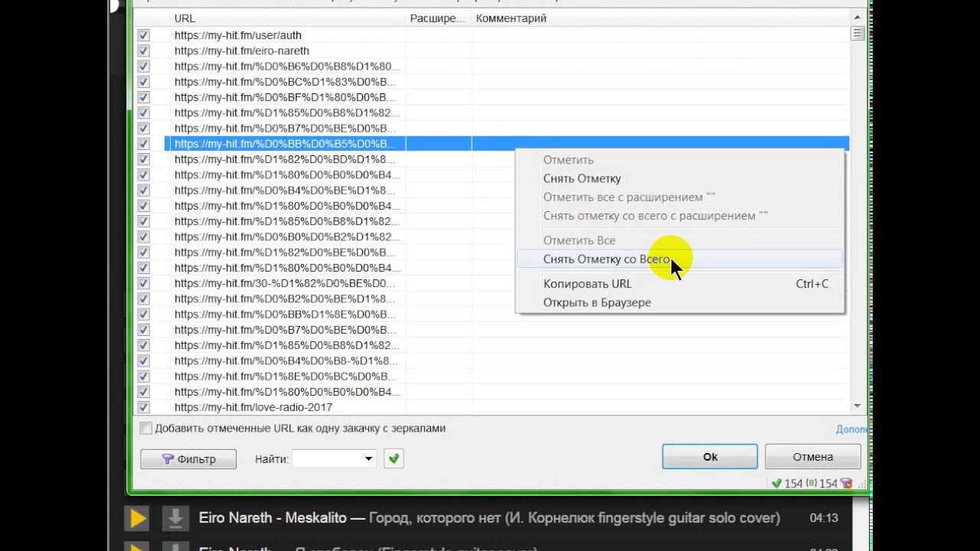Select Копировать URL from the context menu
The height and width of the screenshot is (551, 980).
tap(680, 284)
